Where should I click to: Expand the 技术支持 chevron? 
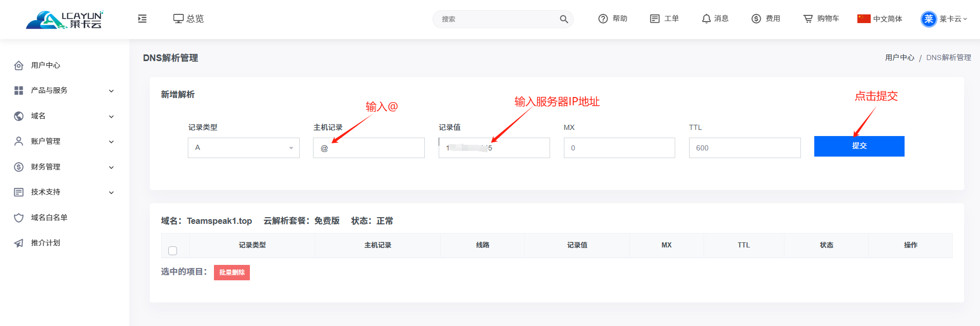click(x=111, y=193)
